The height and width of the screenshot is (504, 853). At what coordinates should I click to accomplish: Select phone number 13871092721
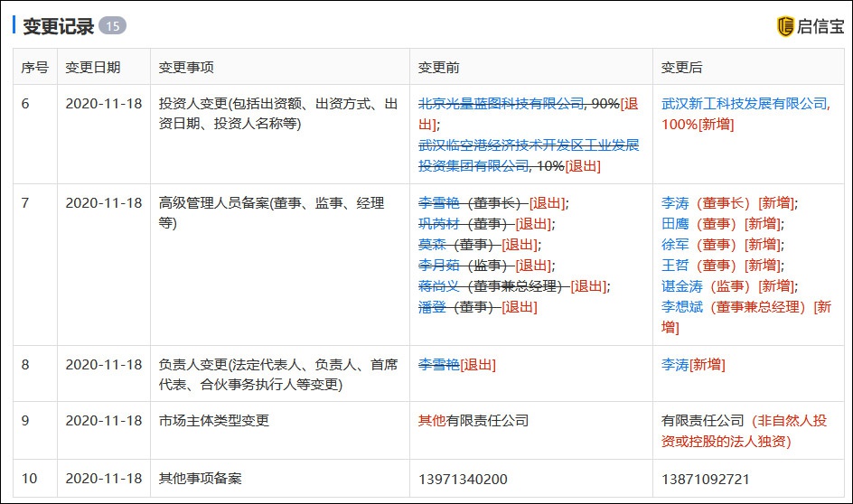[x=706, y=479]
